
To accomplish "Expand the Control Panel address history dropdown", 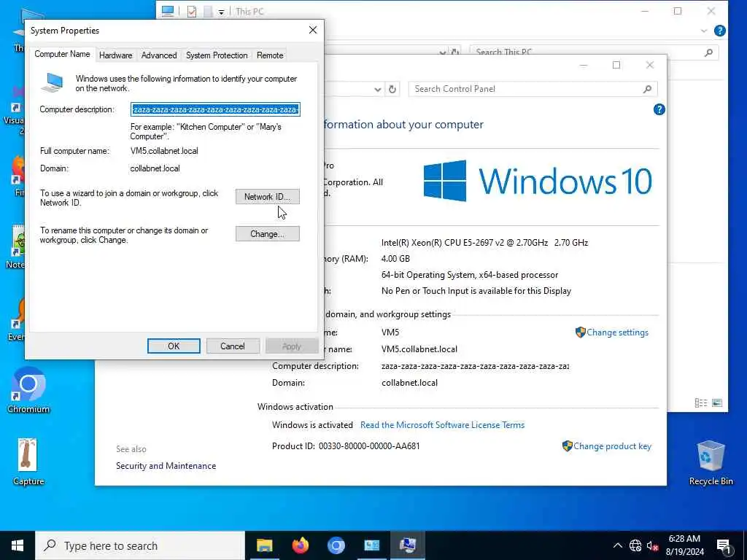I will pos(377,89).
